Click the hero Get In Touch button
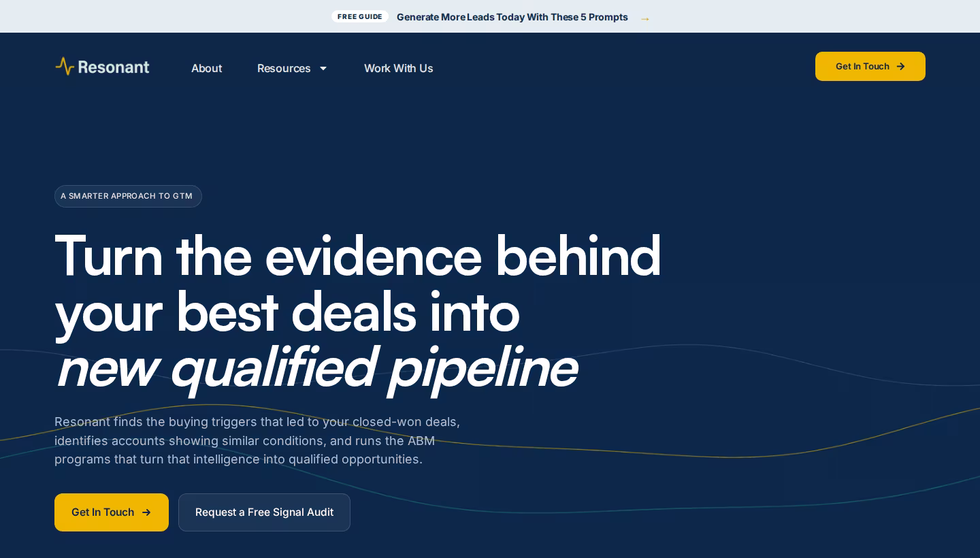Viewport: 980px width, 558px height. [x=112, y=512]
